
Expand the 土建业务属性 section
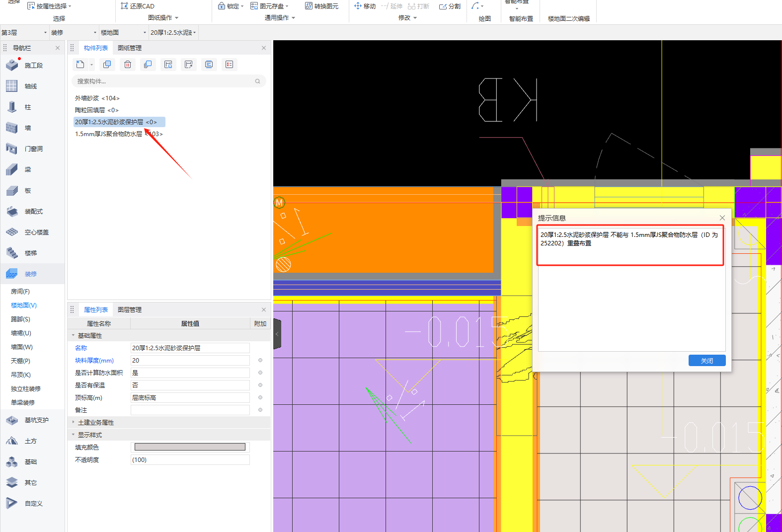point(73,422)
